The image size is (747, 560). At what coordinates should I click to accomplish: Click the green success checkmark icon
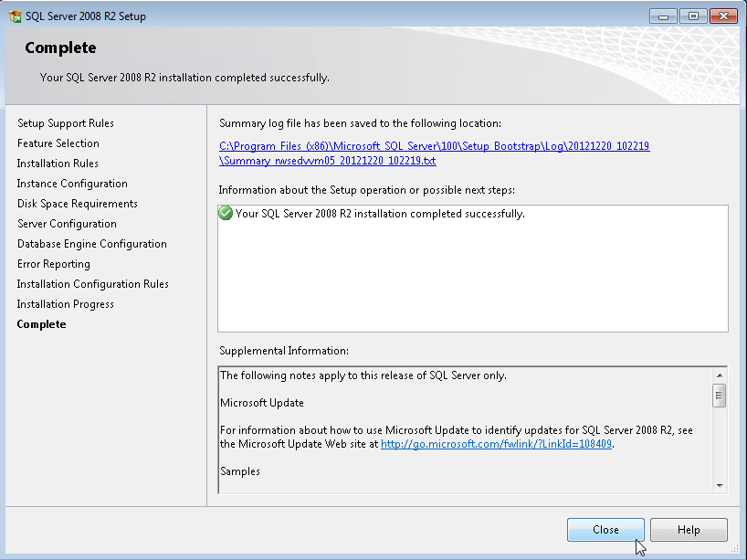pyautogui.click(x=226, y=214)
